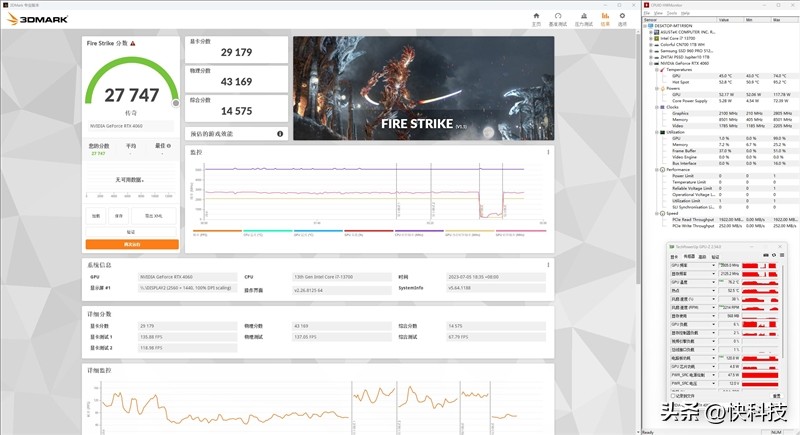
Task: Click the Clocks icon in HWMonitor tree
Action: tap(663, 107)
